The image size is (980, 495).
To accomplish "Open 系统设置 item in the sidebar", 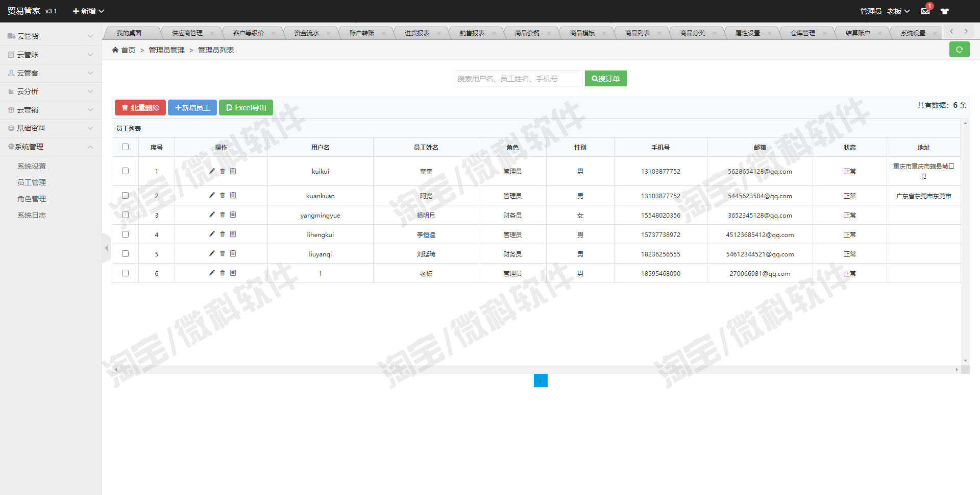I will click(x=32, y=166).
